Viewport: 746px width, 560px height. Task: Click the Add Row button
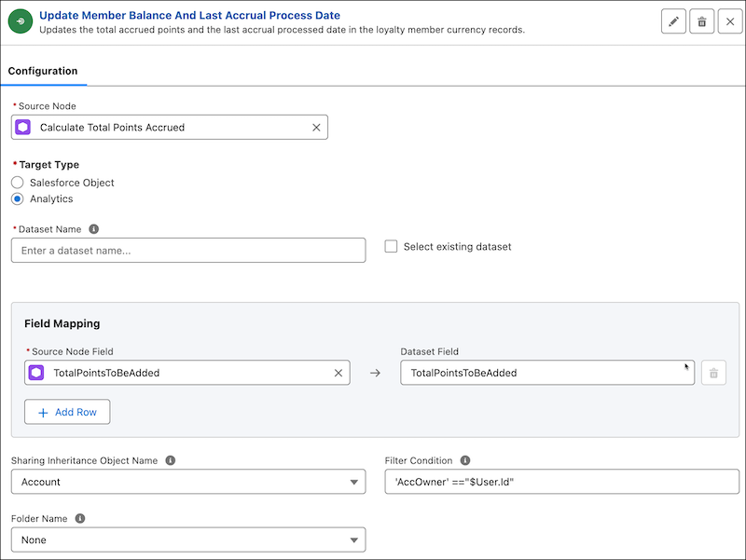pos(67,412)
